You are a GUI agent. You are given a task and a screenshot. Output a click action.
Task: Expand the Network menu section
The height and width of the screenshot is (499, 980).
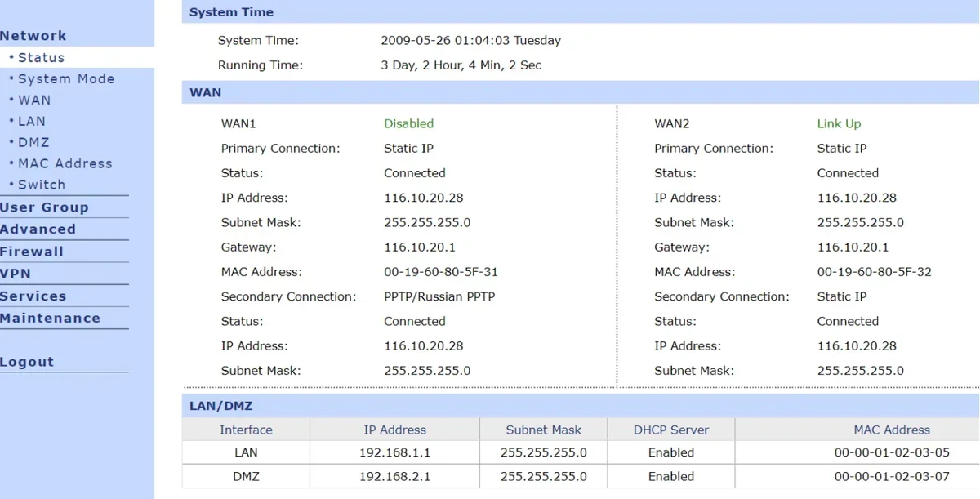[33, 36]
